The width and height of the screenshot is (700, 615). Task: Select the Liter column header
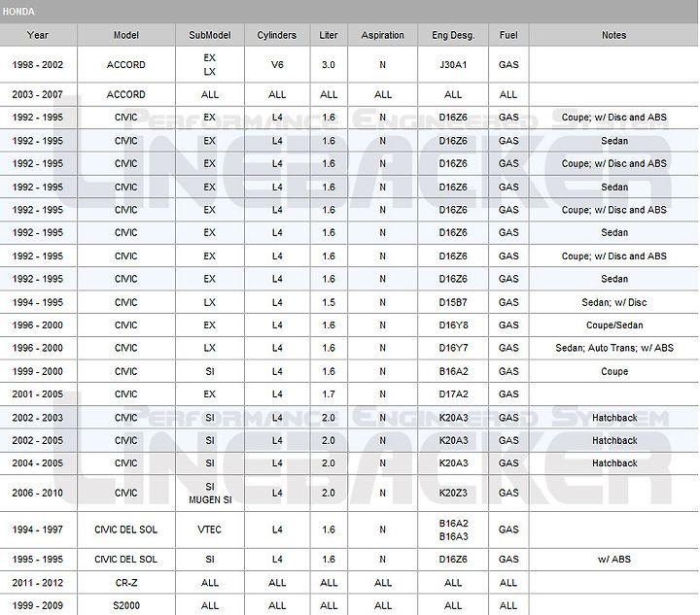(329, 35)
